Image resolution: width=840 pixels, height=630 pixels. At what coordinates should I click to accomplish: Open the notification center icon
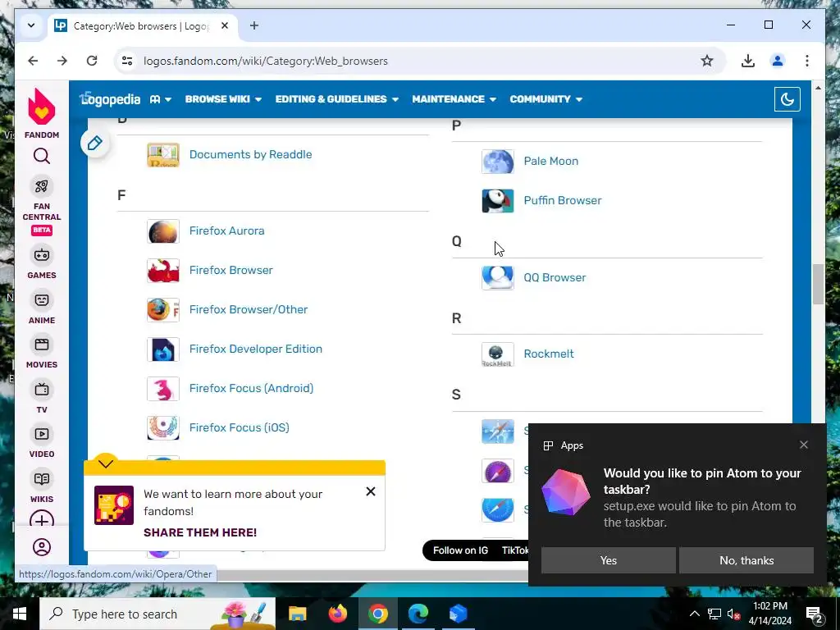(x=815, y=614)
